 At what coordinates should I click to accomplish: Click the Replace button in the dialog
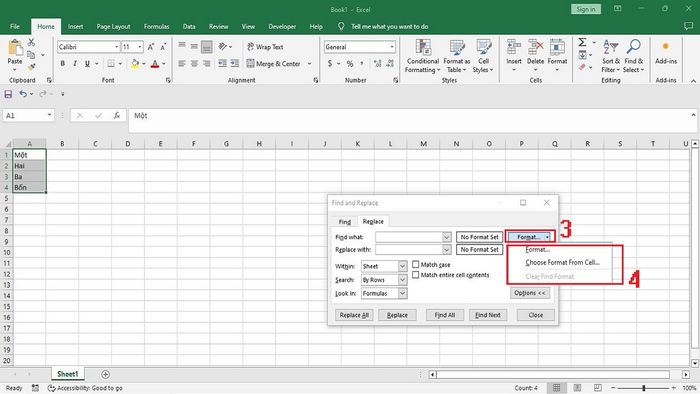[x=397, y=315]
